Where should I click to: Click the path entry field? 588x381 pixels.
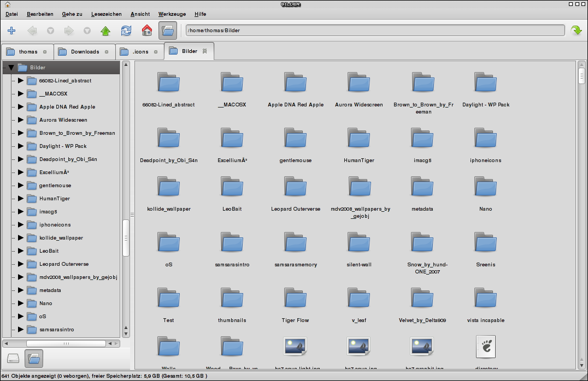[375, 31]
